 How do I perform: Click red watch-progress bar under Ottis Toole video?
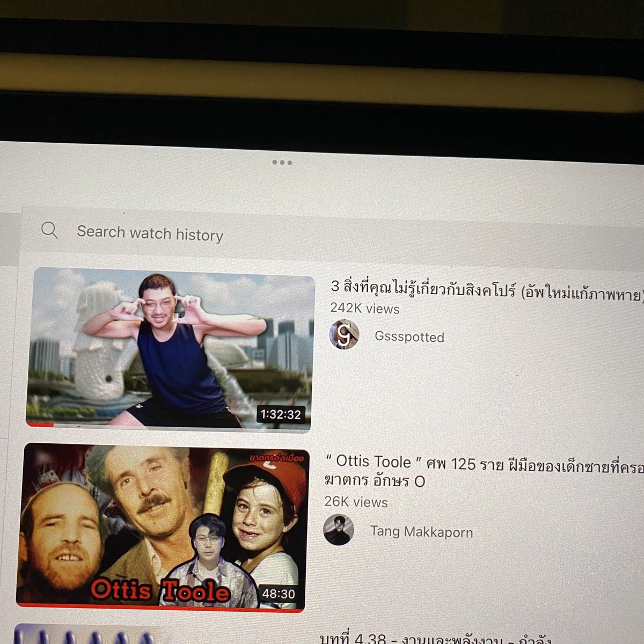point(159,606)
